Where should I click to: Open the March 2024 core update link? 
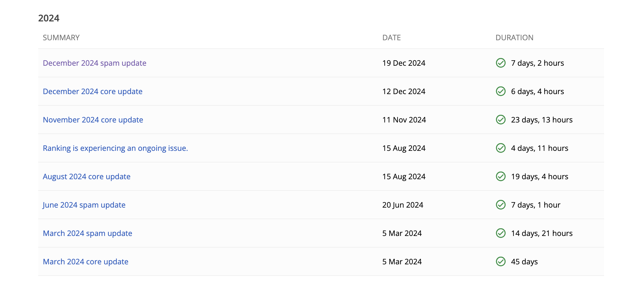pos(86,262)
